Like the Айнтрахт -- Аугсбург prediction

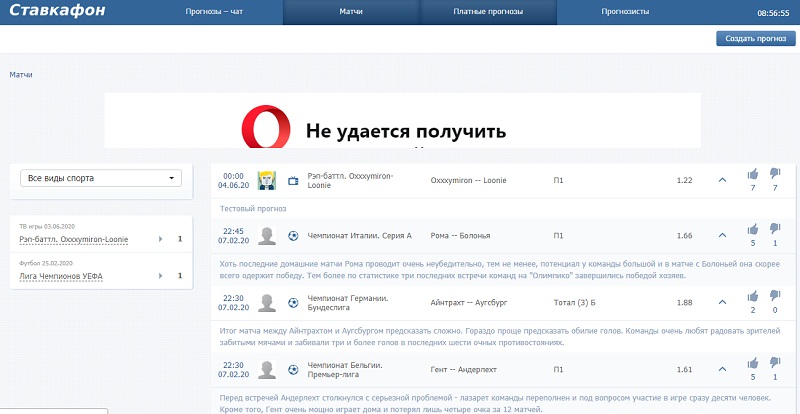tap(753, 296)
